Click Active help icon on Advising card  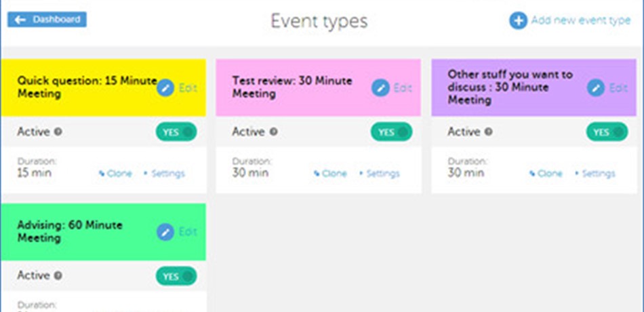(58, 275)
